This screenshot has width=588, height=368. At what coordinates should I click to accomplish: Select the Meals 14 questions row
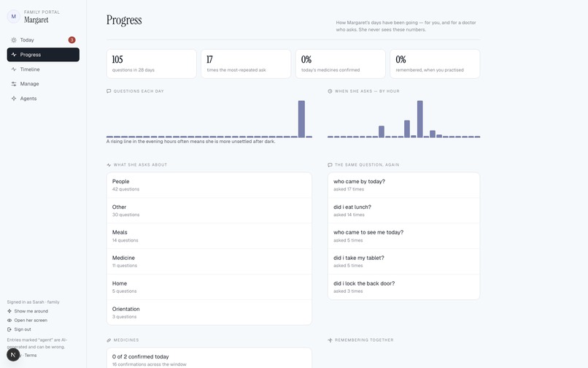pos(209,236)
